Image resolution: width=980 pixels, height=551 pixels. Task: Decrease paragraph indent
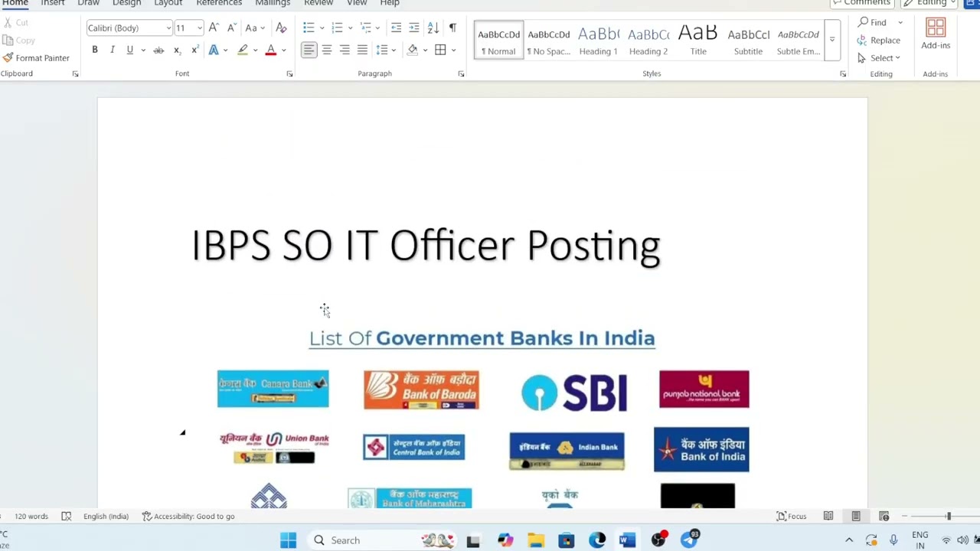[x=396, y=28]
